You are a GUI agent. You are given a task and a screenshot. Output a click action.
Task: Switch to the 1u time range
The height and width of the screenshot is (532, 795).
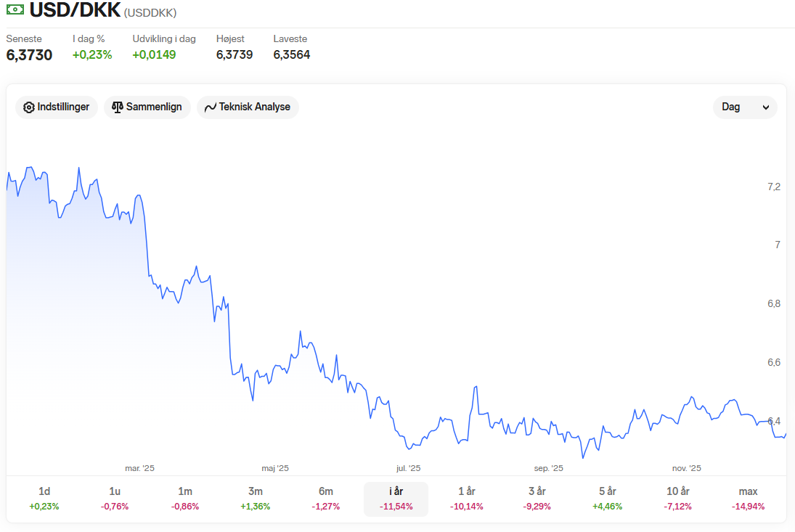[115, 499]
